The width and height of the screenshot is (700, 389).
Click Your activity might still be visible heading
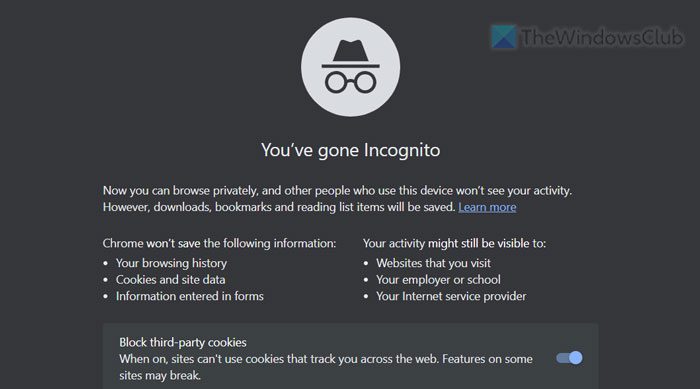coord(454,243)
